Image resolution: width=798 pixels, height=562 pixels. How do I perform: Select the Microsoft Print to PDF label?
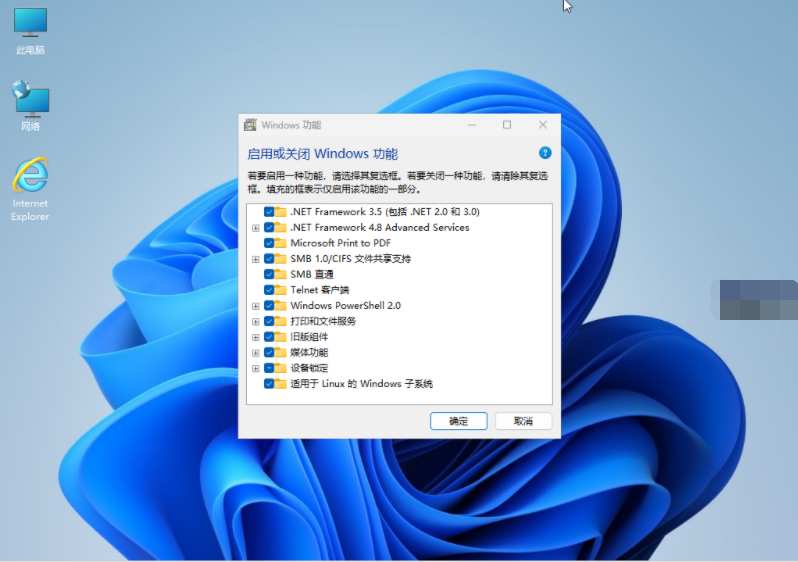340,243
